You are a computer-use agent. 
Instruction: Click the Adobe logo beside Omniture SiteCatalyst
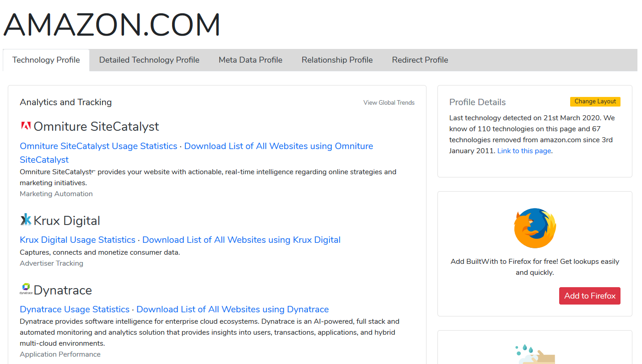26,126
